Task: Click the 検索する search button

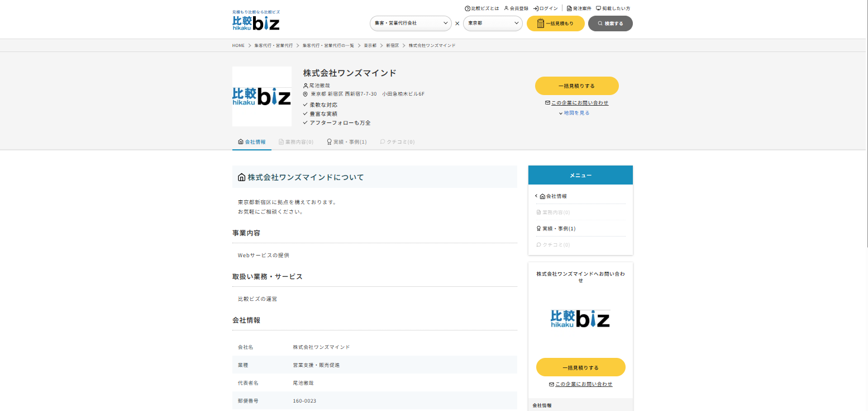Action: (611, 23)
